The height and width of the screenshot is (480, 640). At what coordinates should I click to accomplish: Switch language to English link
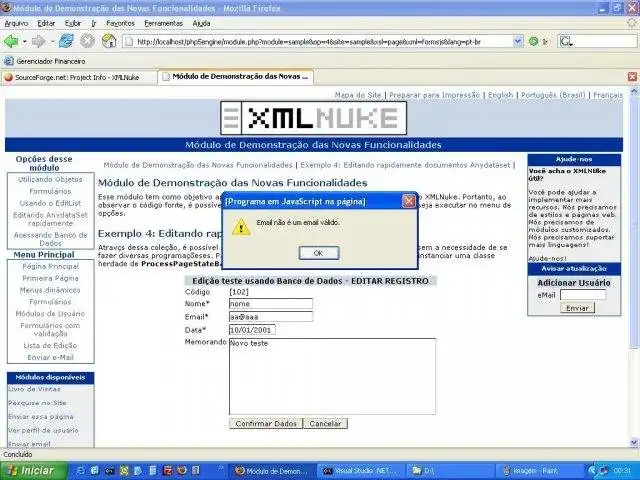click(500, 95)
